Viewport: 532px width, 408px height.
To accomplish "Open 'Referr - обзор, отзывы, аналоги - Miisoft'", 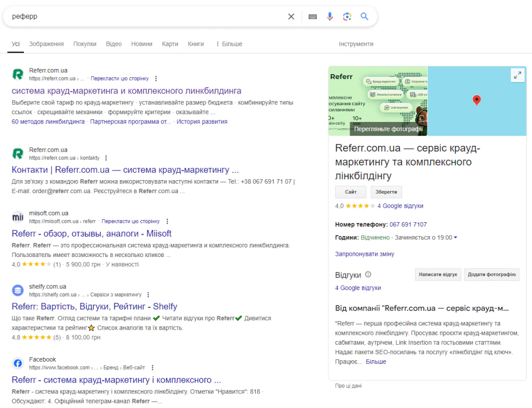I will click(91, 234).
